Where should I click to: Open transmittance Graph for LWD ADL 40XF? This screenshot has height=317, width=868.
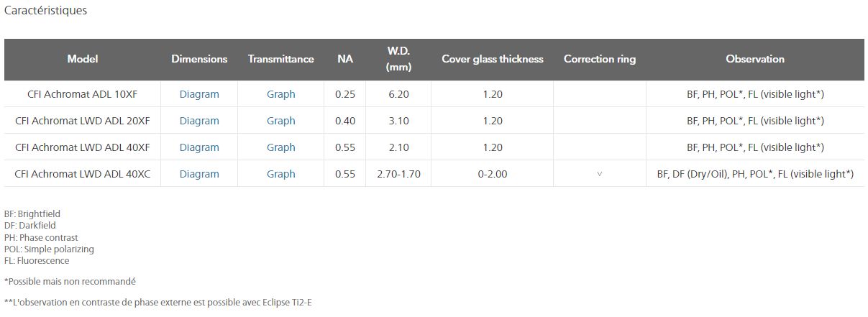coord(280,147)
